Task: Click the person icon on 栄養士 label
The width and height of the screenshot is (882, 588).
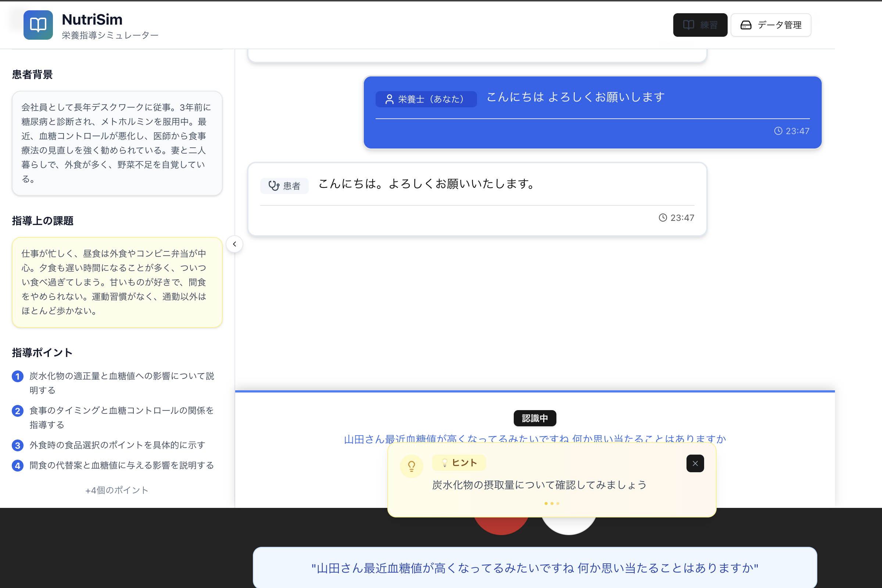Action: click(x=389, y=99)
